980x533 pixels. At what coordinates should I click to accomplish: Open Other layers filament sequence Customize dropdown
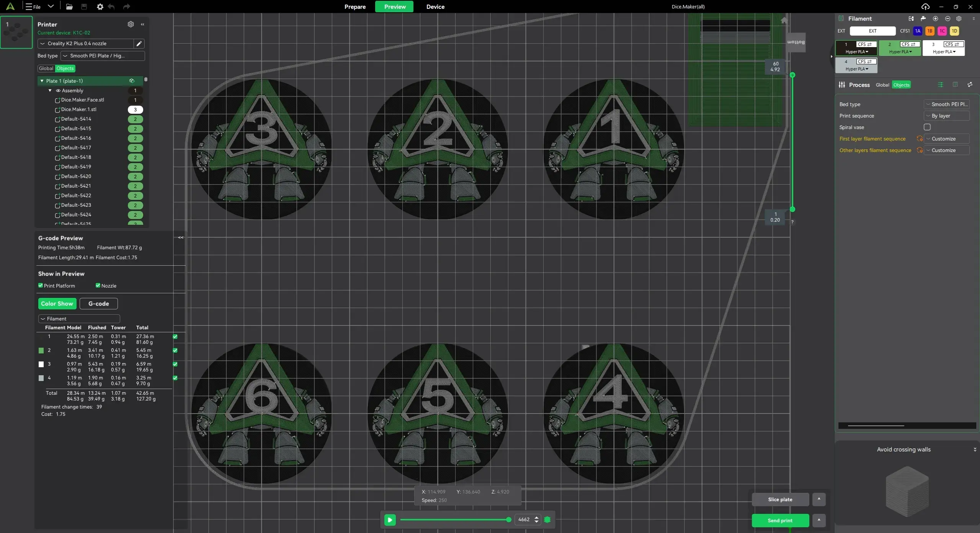pos(946,150)
